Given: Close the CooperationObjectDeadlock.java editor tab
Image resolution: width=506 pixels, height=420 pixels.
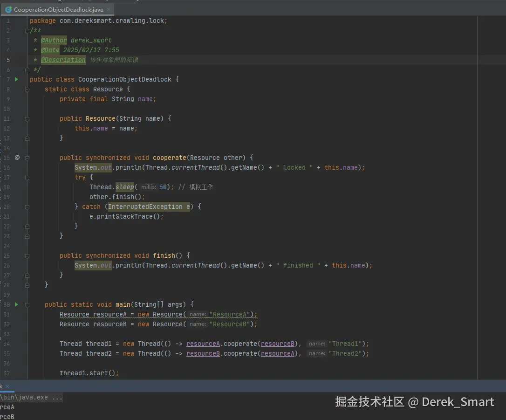Looking at the screenshot, I should (x=109, y=9).
